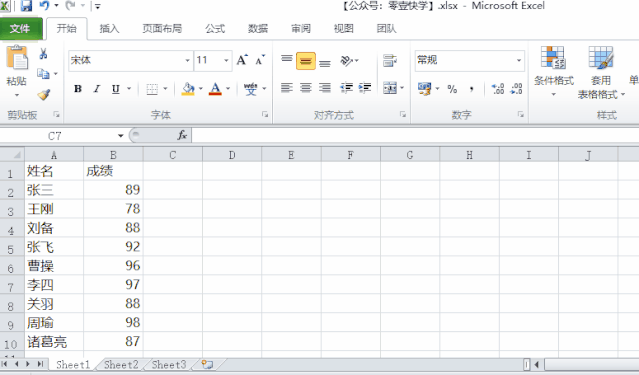Expand the Paste options arrow
This screenshot has width=639, height=375.
17,95
